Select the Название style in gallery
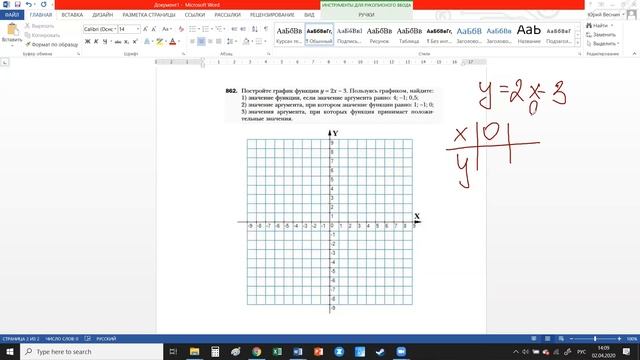This screenshot has height=360, width=640. click(529, 34)
